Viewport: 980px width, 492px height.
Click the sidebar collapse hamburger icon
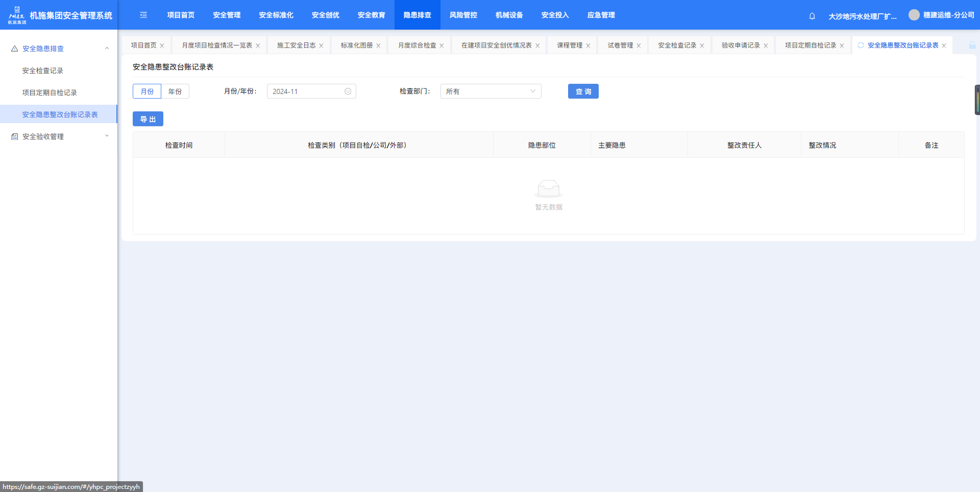pyautogui.click(x=143, y=15)
